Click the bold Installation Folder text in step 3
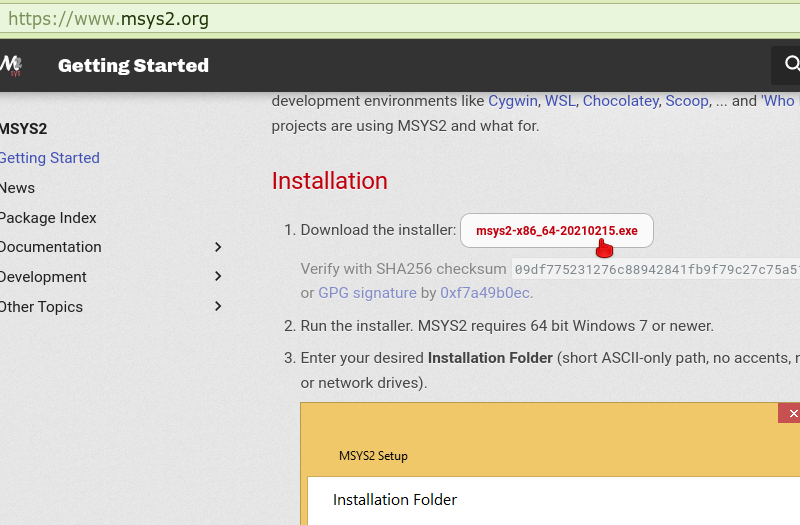 (x=490, y=358)
